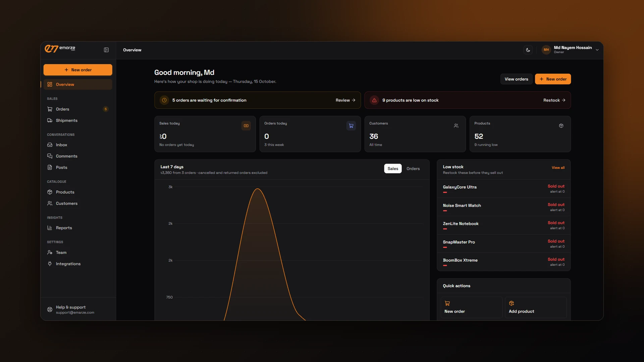Screen dimensions: 644x362
Task: Click the cart icon on Orders today card
Action: (351, 126)
